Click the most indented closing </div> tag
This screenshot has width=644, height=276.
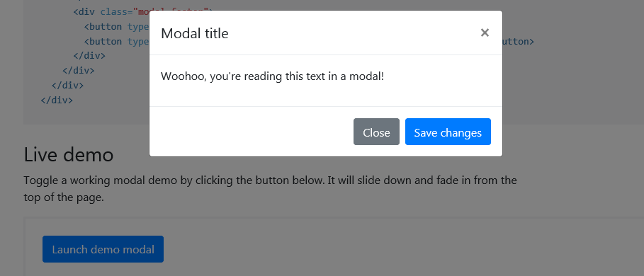coord(89,55)
